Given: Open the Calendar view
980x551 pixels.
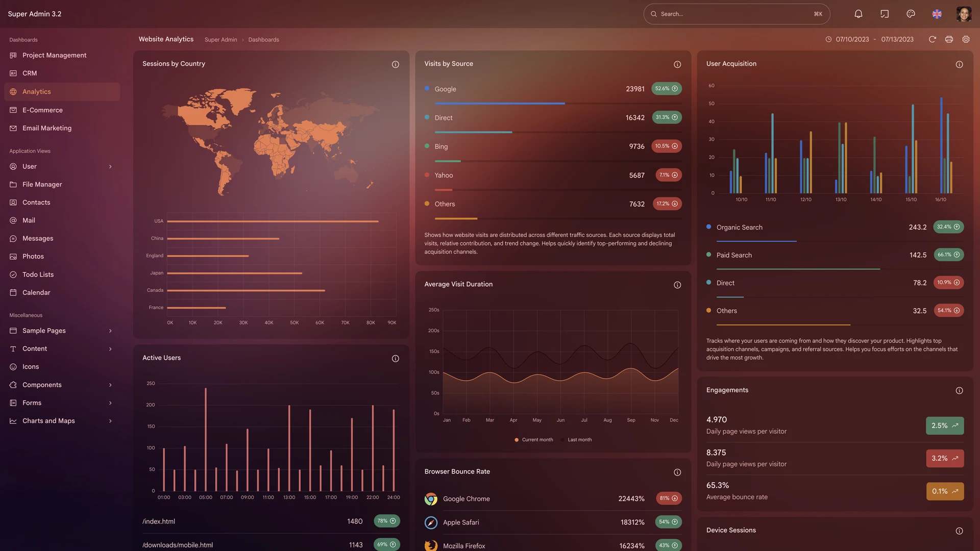Looking at the screenshot, I should coord(62,292).
